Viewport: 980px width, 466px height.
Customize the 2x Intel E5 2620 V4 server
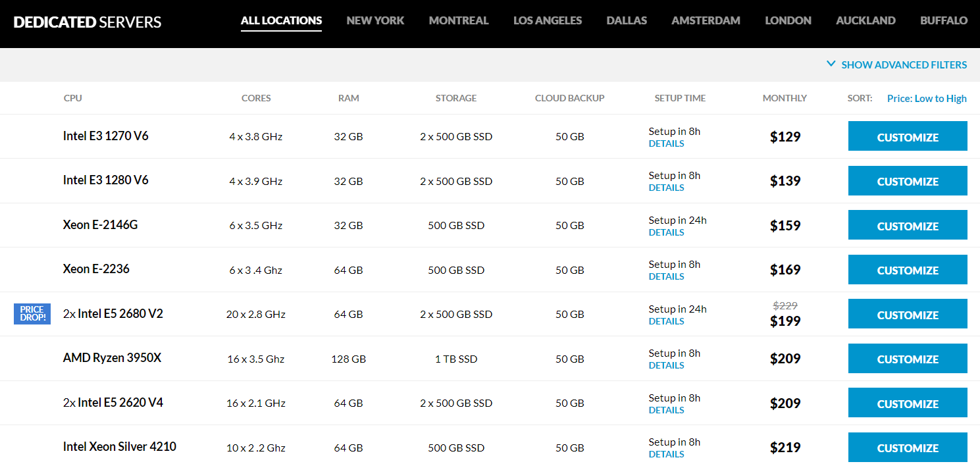pos(908,403)
